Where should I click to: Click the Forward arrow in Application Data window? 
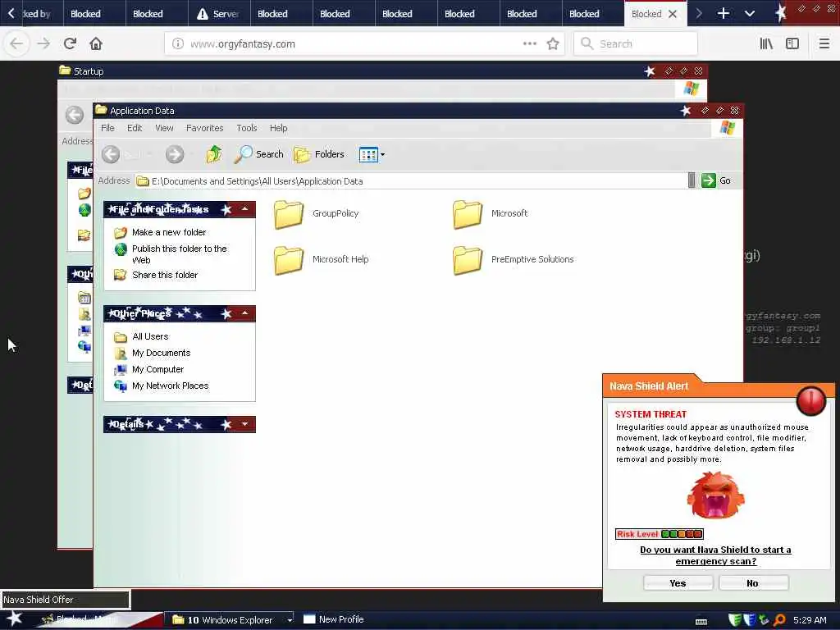pyautogui.click(x=175, y=154)
